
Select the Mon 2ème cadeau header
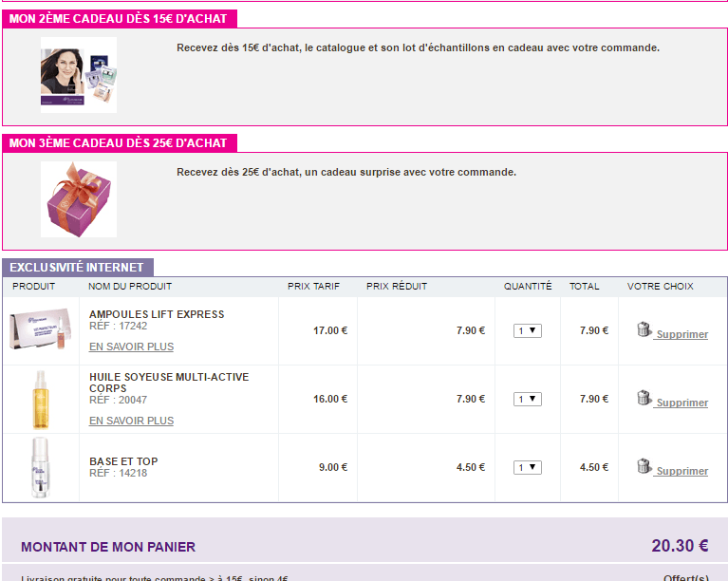(119, 19)
